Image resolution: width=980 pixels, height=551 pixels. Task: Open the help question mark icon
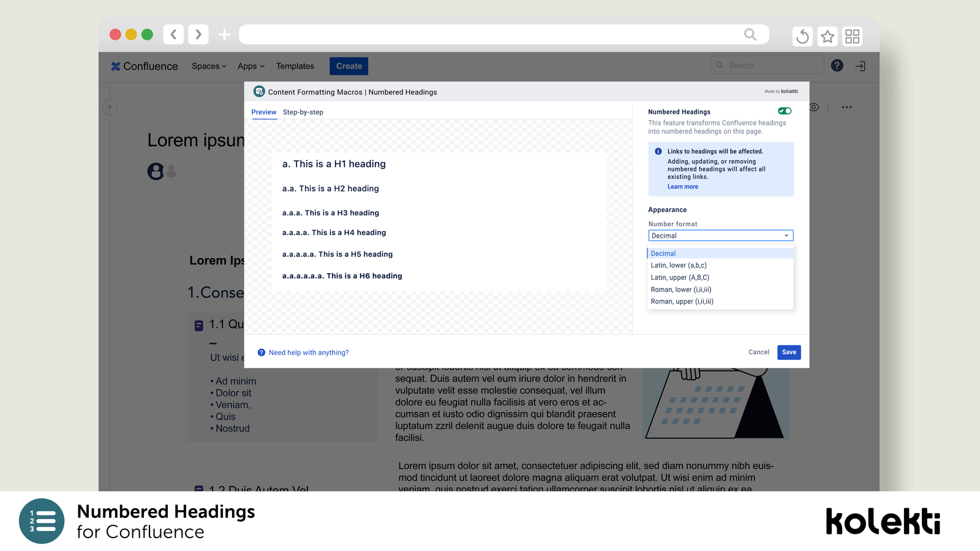coord(837,66)
